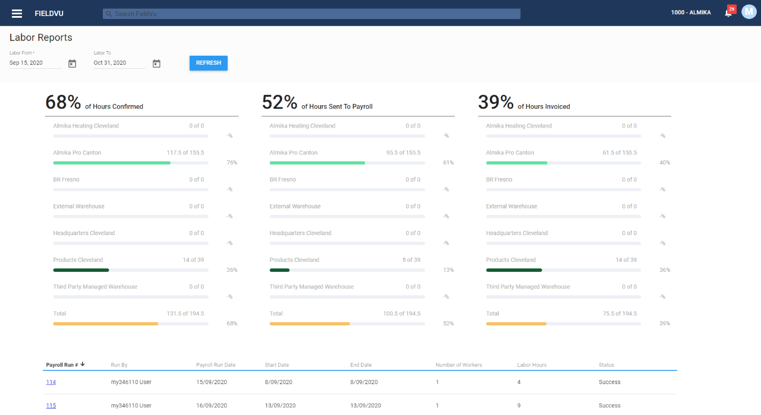
Task: Select the 39% of Hours Invoiced heading
Action: (x=524, y=103)
